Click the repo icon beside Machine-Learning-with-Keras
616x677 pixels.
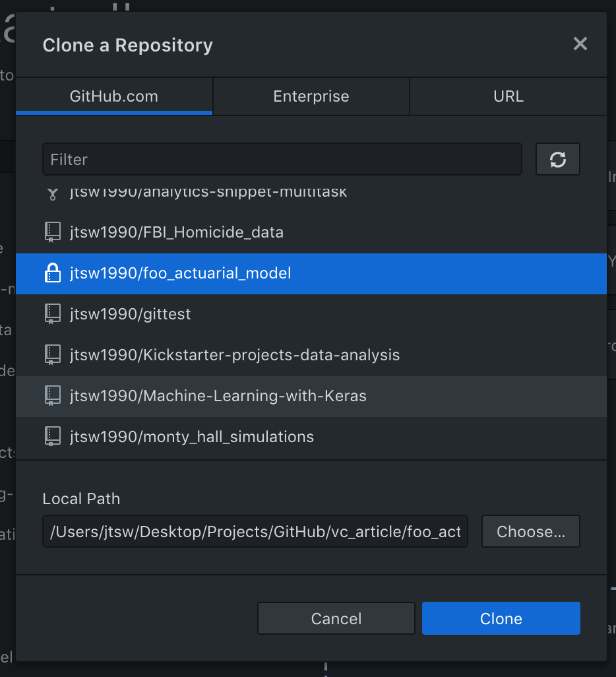(x=53, y=395)
